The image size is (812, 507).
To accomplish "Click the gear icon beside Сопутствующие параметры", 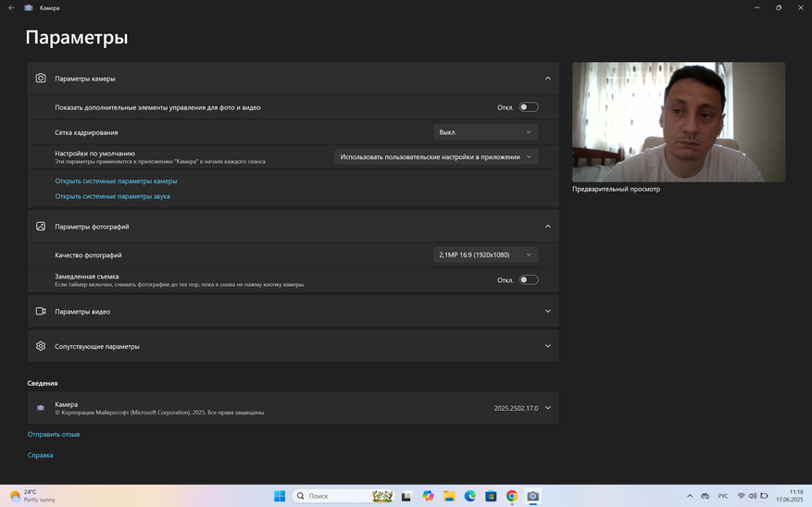I will pyautogui.click(x=41, y=346).
